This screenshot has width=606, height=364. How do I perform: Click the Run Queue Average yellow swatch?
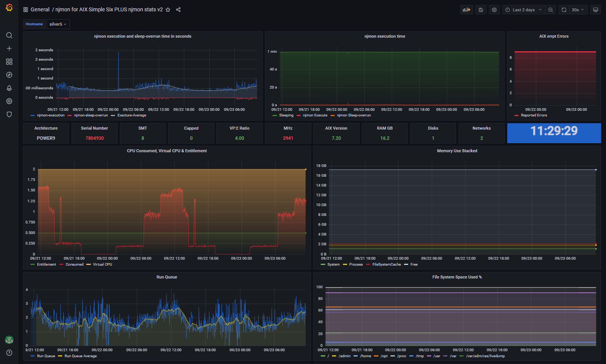60,356
